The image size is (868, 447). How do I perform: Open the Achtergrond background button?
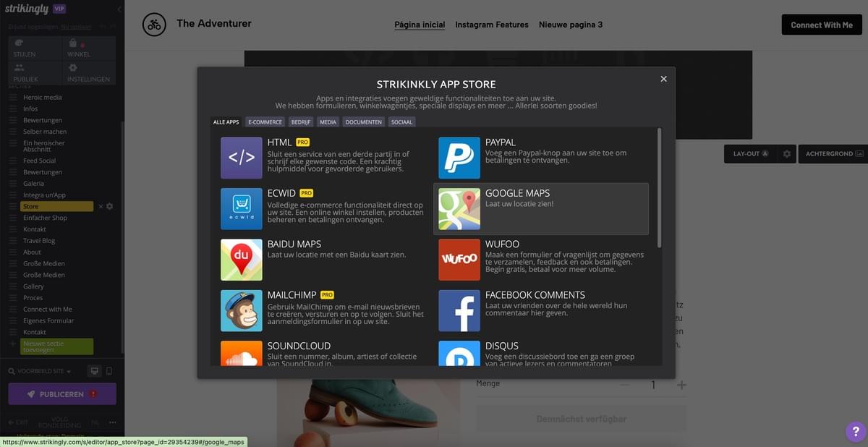(834, 154)
